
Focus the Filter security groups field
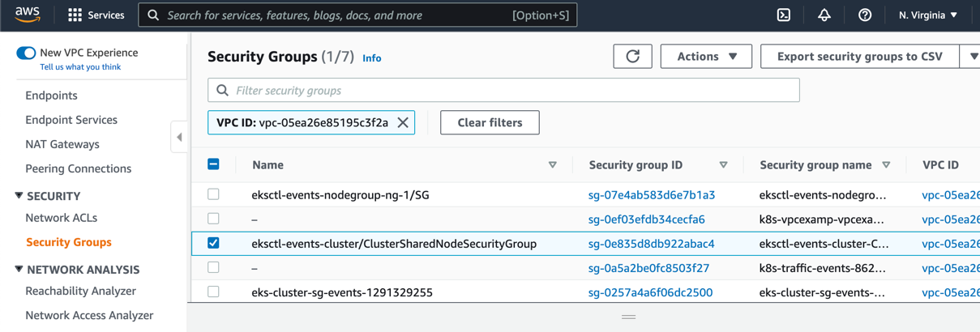click(503, 90)
